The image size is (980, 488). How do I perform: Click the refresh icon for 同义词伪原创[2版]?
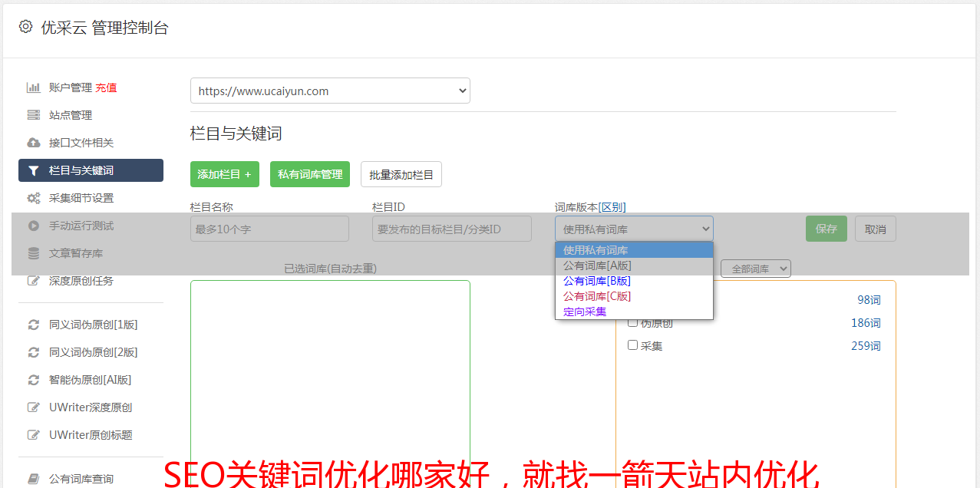[34, 352]
